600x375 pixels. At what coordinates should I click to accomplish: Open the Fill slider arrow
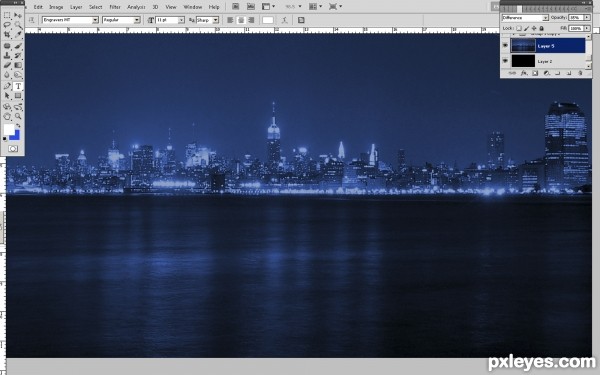pyautogui.click(x=587, y=28)
